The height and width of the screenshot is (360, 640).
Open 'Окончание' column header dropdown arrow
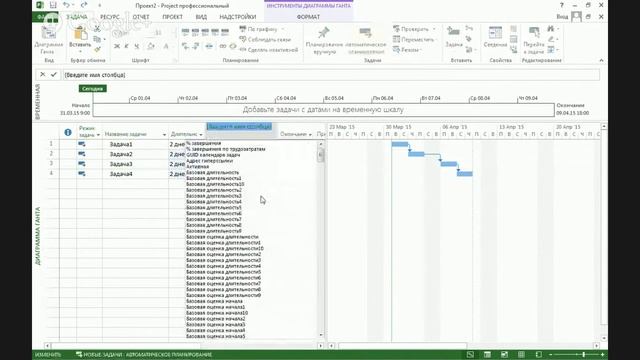click(x=310, y=134)
